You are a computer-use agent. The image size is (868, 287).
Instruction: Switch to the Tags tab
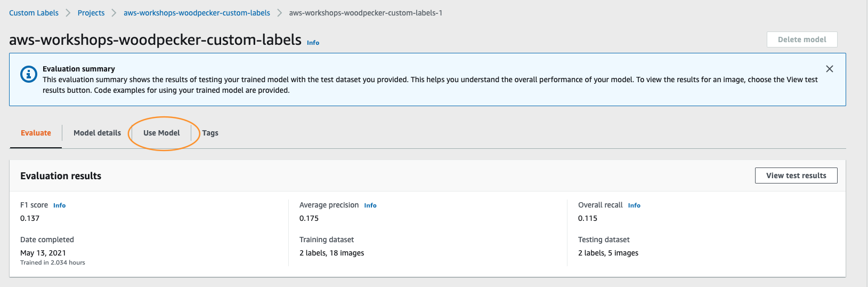210,133
